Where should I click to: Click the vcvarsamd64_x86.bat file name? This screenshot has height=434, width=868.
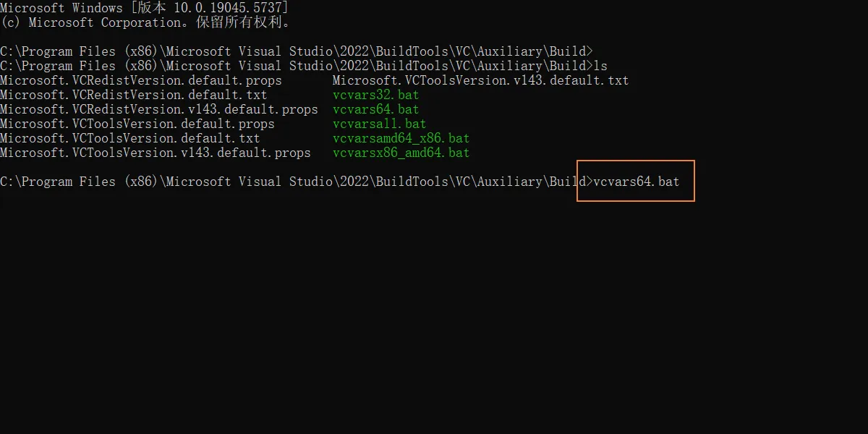click(401, 138)
